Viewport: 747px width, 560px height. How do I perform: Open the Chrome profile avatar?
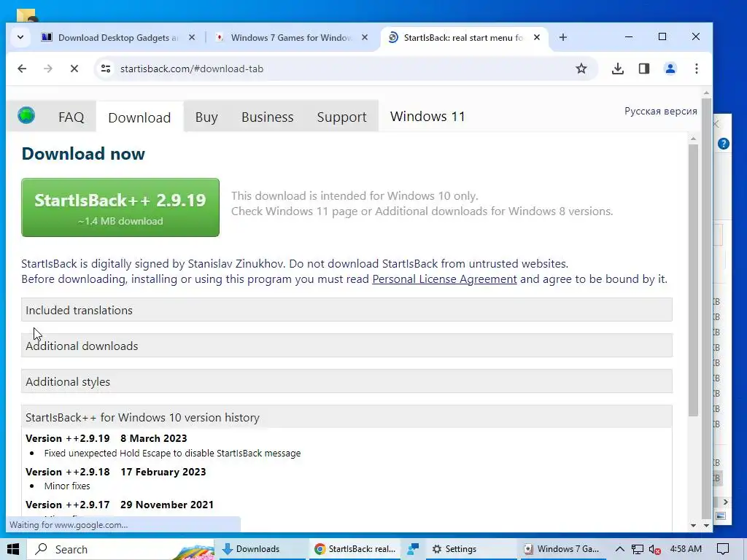(x=670, y=69)
